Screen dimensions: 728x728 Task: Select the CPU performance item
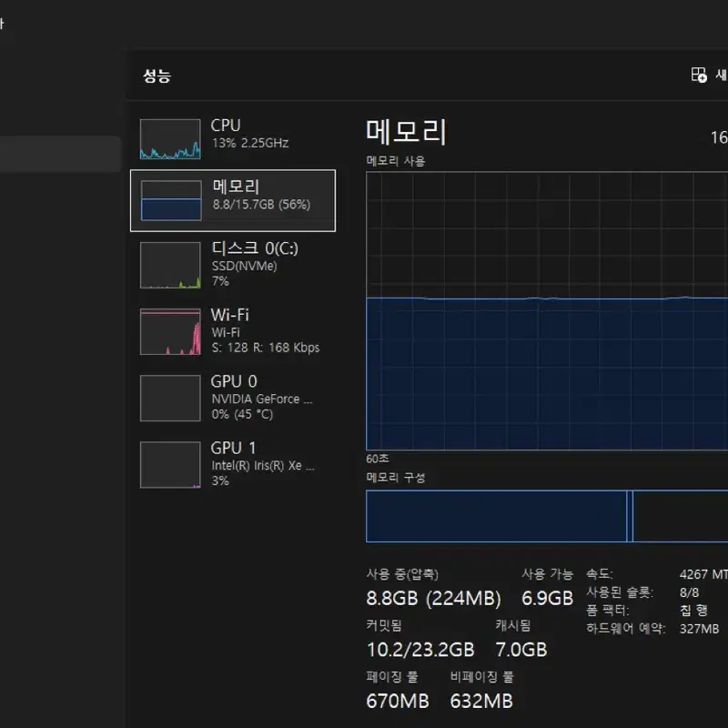[x=233, y=139]
